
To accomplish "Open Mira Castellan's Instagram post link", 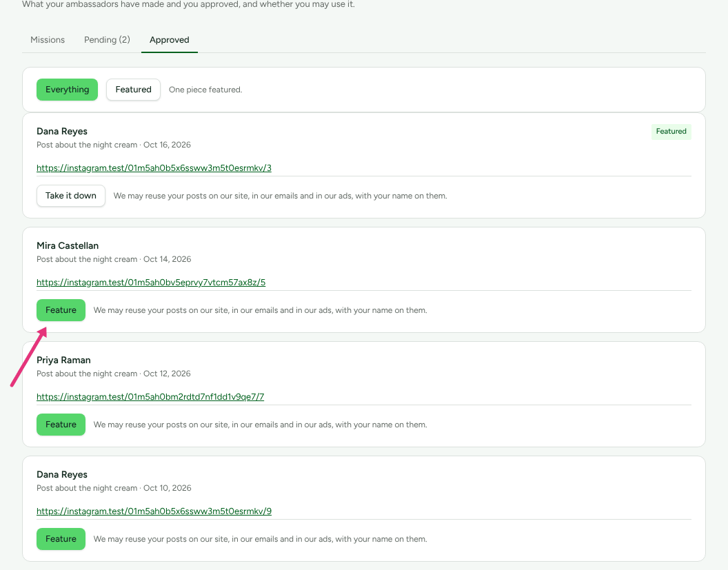I will click(x=151, y=282).
